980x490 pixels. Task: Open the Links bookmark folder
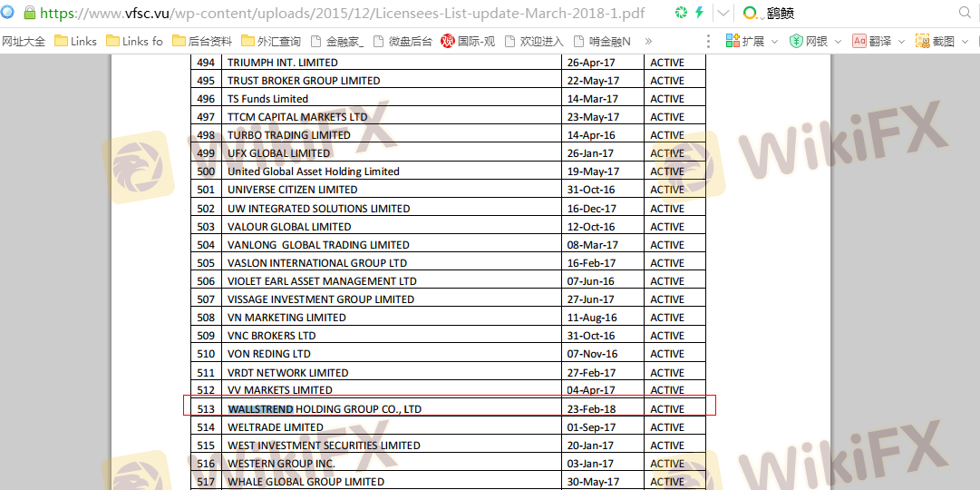tap(75, 42)
